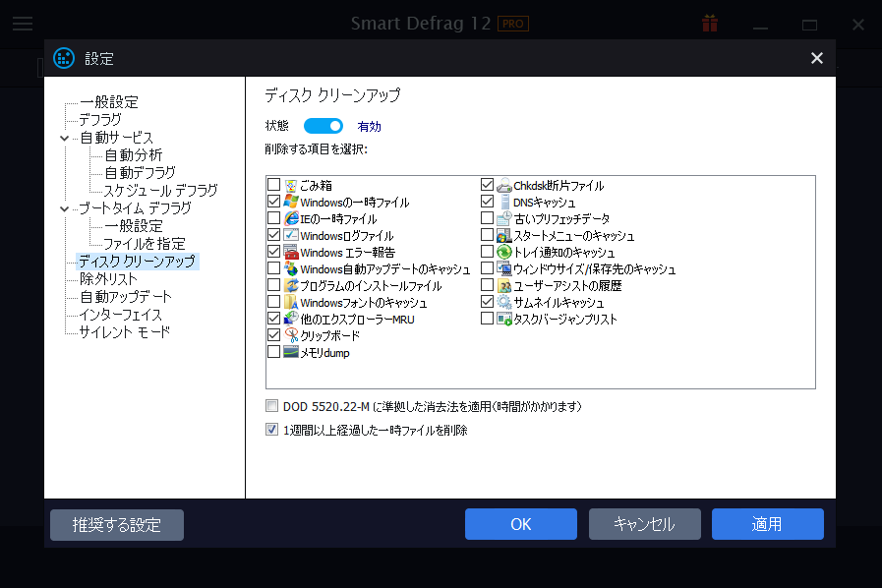The image size is (882, 588).
Task: Click the キャンセル button
Action: [x=645, y=524]
